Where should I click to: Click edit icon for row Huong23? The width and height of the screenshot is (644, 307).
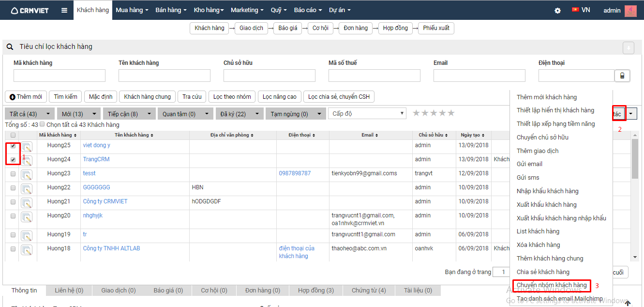(x=27, y=174)
